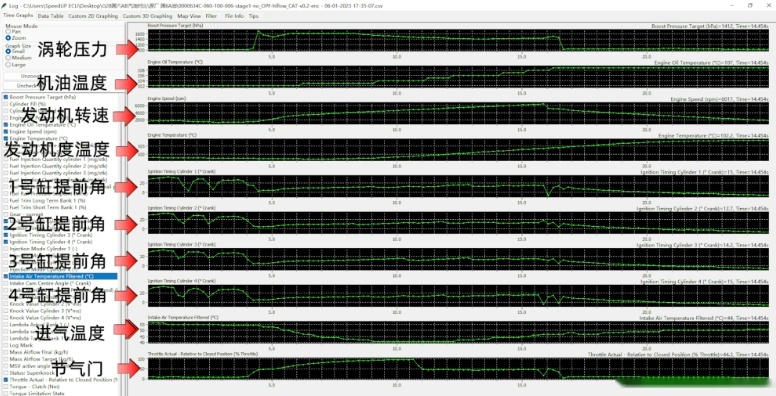The image size is (776, 396).
Task: Open the Map View tab
Action: 189,16
